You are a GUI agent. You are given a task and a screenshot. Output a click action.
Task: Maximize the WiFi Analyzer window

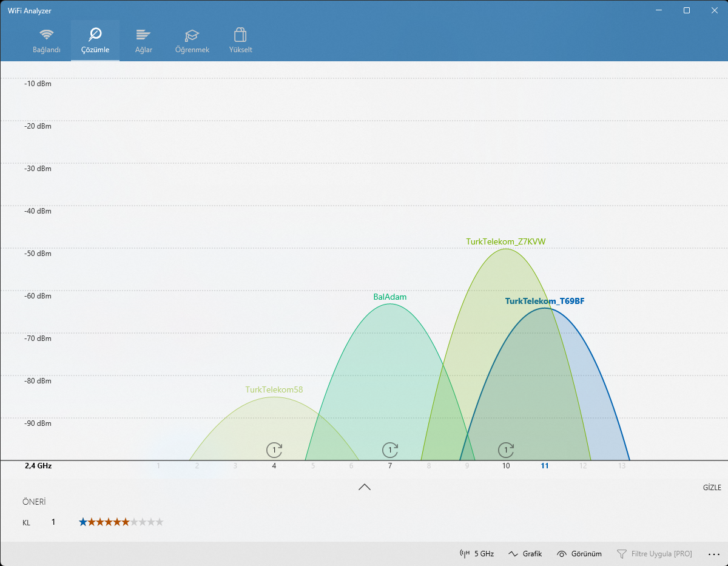tap(687, 10)
